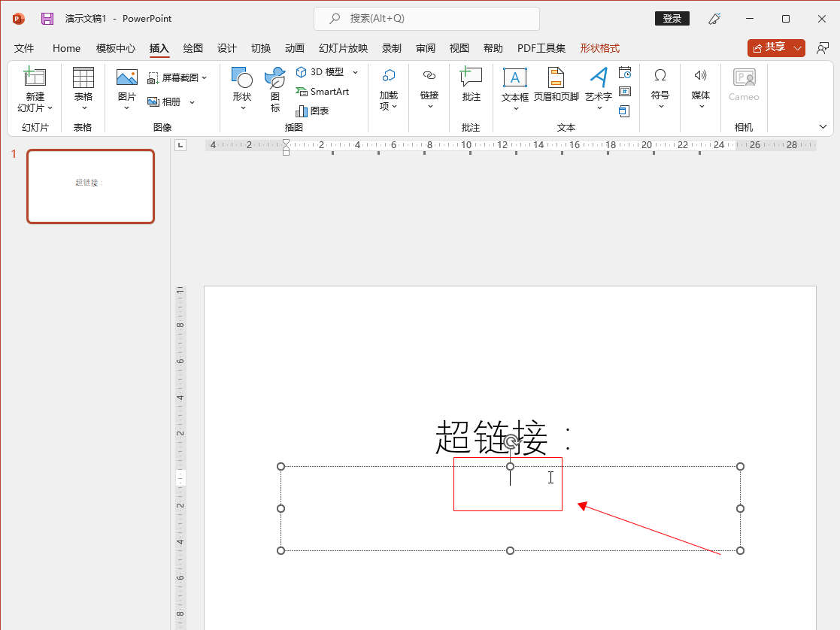Open the Table (表格) insert tool
Viewport: 840px width, 630px height.
(83, 78)
